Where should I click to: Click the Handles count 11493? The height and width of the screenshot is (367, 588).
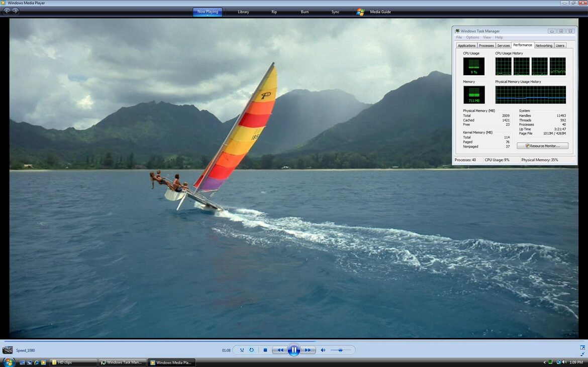click(x=561, y=115)
